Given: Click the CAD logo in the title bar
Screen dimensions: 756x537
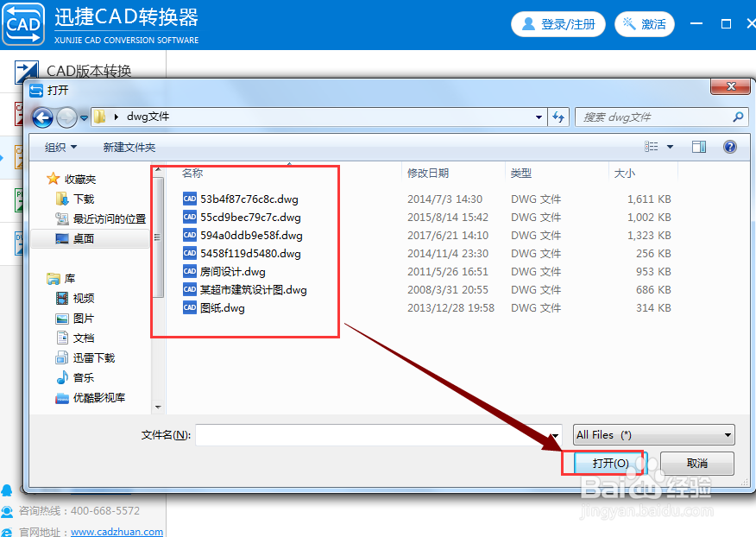Looking at the screenshot, I should 22,23.
